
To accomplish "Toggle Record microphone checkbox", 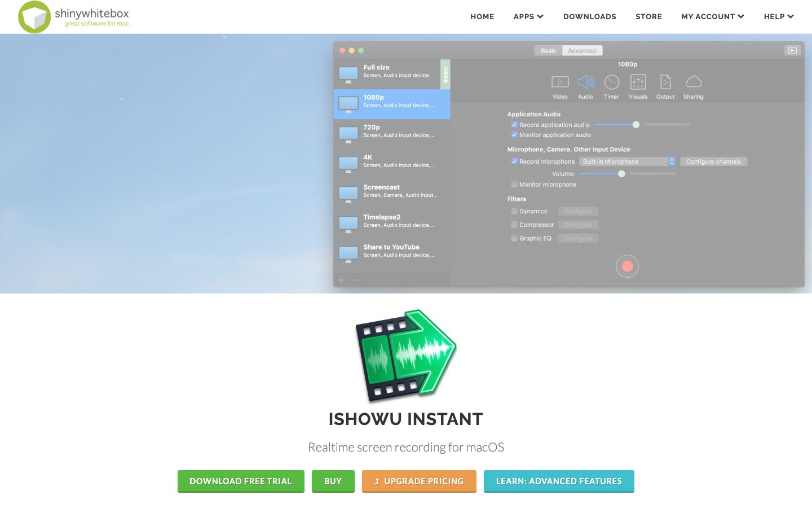I will click(x=514, y=161).
